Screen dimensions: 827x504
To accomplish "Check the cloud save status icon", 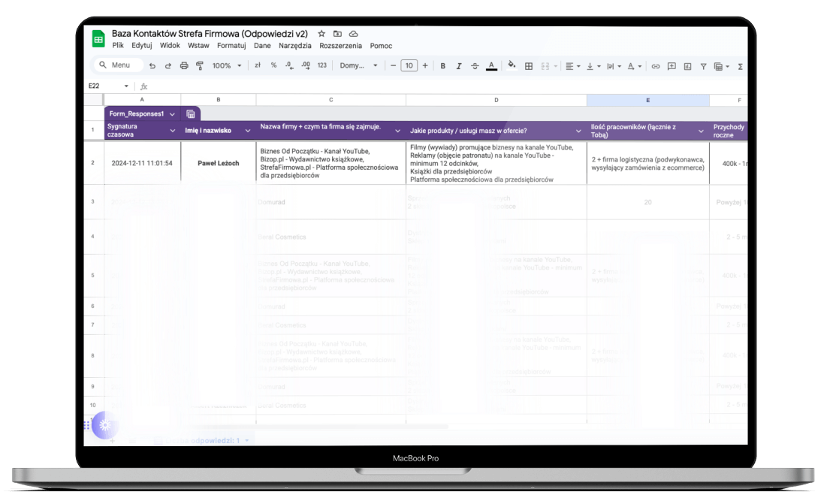I will [353, 34].
